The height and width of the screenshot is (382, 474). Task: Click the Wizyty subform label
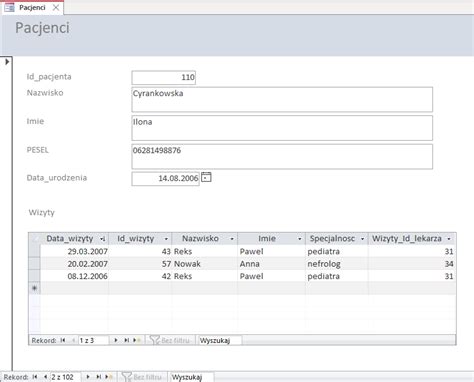coord(42,212)
